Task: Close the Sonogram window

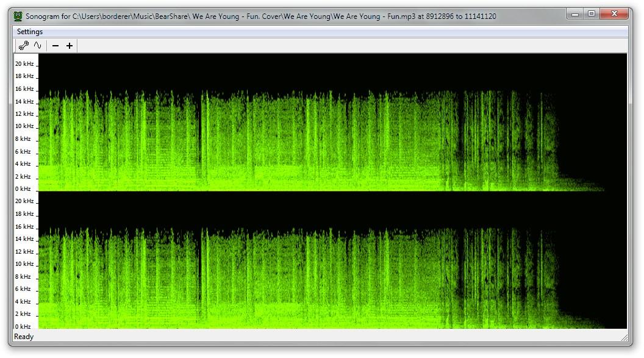Action: [614, 14]
